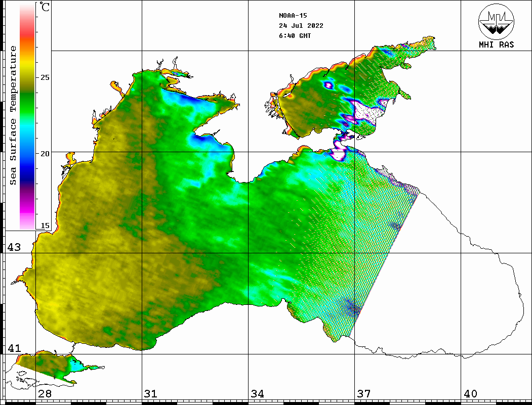
Task: Click the longitude label "28"
Action: point(45,394)
